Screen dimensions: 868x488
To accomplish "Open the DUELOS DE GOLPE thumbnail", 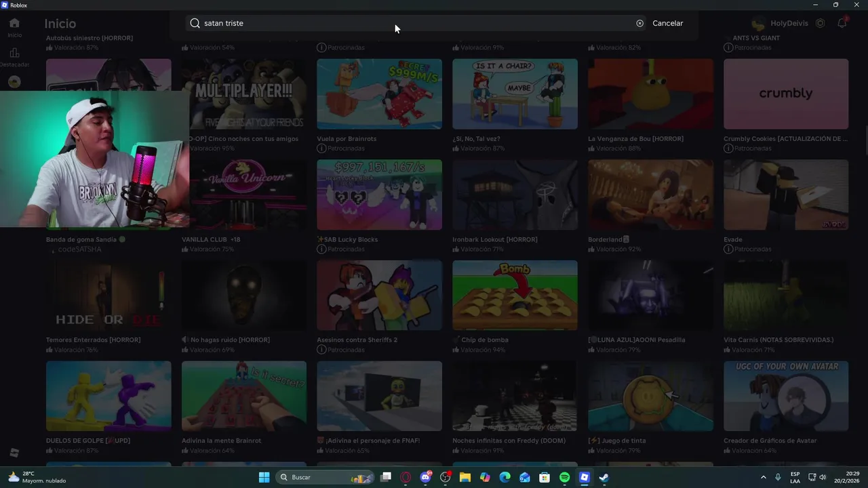I will (108, 396).
